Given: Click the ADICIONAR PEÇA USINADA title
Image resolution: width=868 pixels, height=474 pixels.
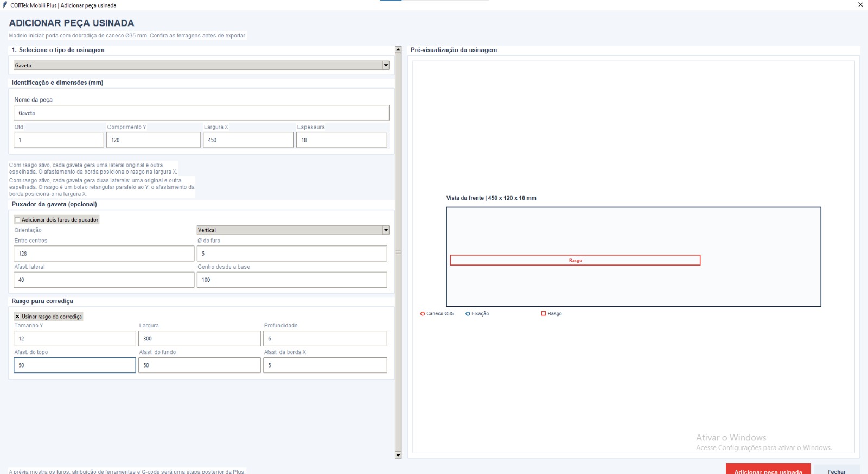Looking at the screenshot, I should 72,23.
